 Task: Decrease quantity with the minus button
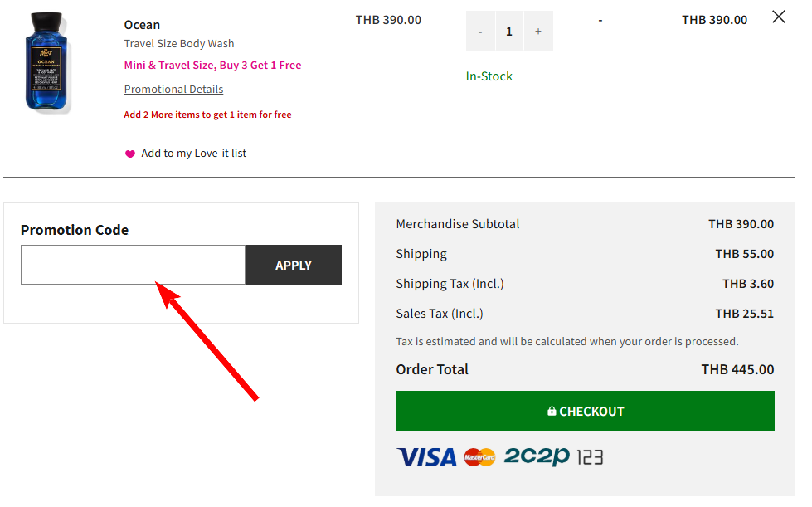480,31
